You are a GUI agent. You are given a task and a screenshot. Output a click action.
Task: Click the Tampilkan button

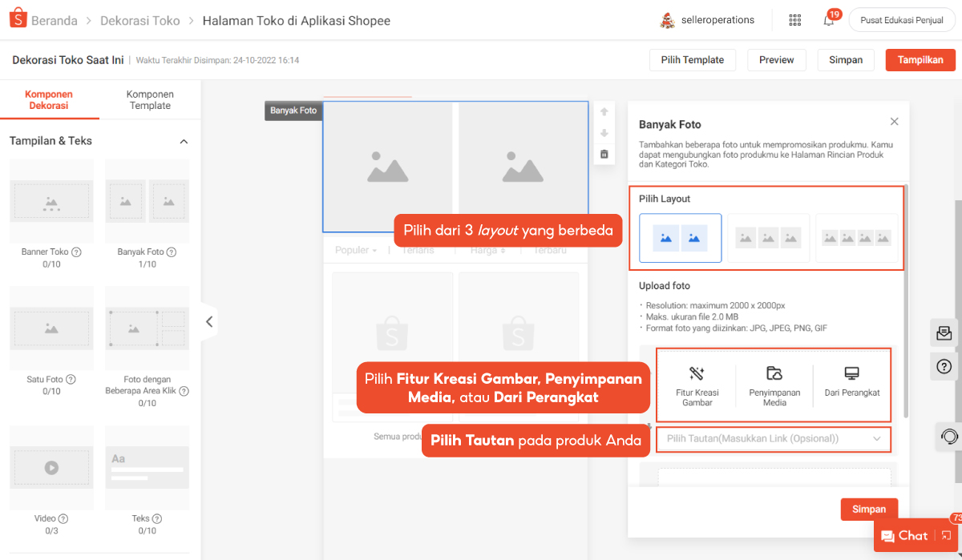tap(920, 60)
